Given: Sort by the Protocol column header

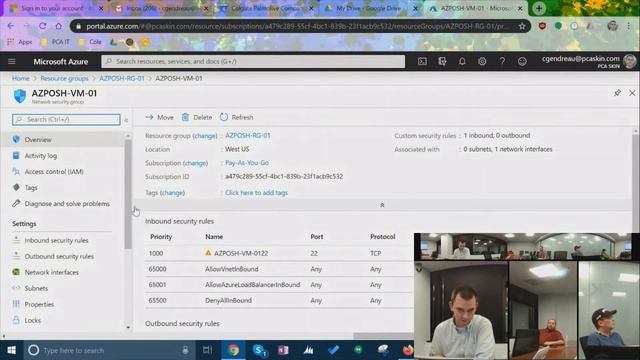Looking at the screenshot, I should [382, 237].
